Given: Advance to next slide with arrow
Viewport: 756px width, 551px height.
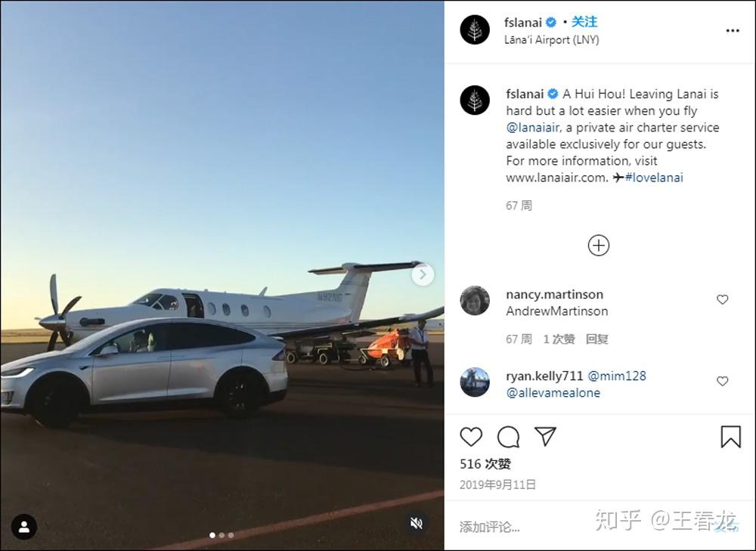Looking at the screenshot, I should tap(423, 275).
